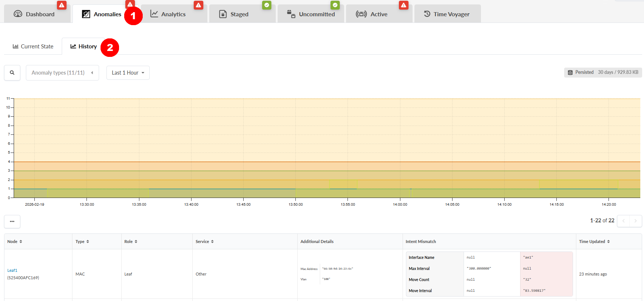The width and height of the screenshot is (644, 301).
Task: Select the Current State sub-tab
Action: 33,47
